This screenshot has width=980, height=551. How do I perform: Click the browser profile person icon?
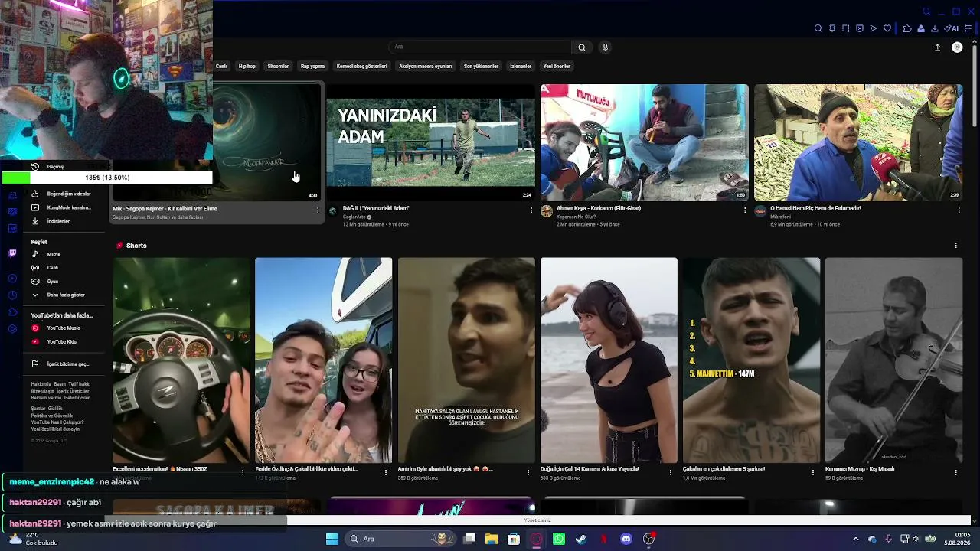[x=921, y=28]
